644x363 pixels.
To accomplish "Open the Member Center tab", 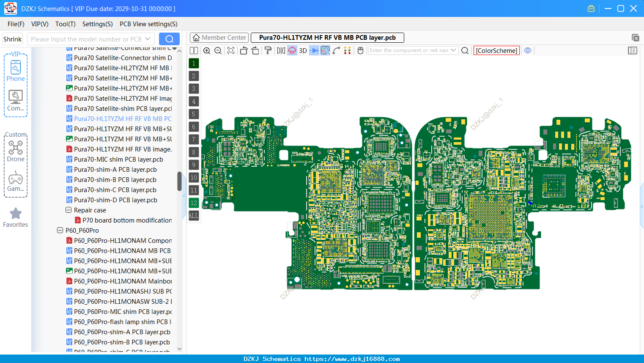I will click(x=219, y=38).
